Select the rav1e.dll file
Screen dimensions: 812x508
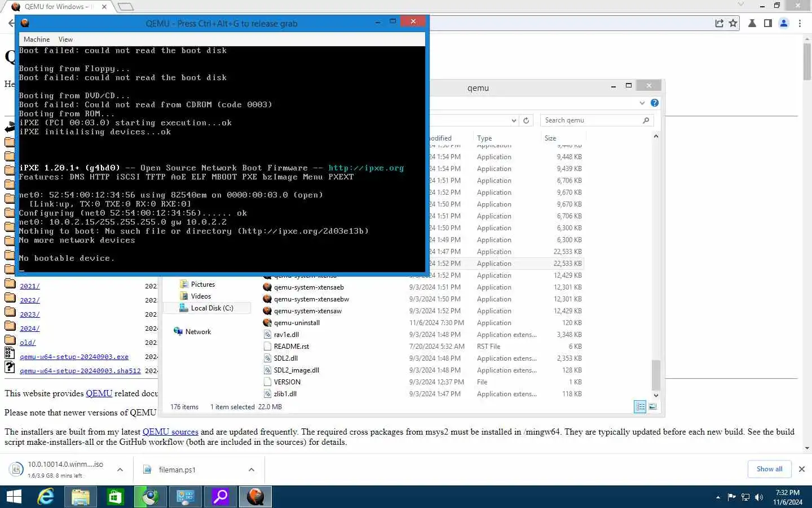click(286, 335)
